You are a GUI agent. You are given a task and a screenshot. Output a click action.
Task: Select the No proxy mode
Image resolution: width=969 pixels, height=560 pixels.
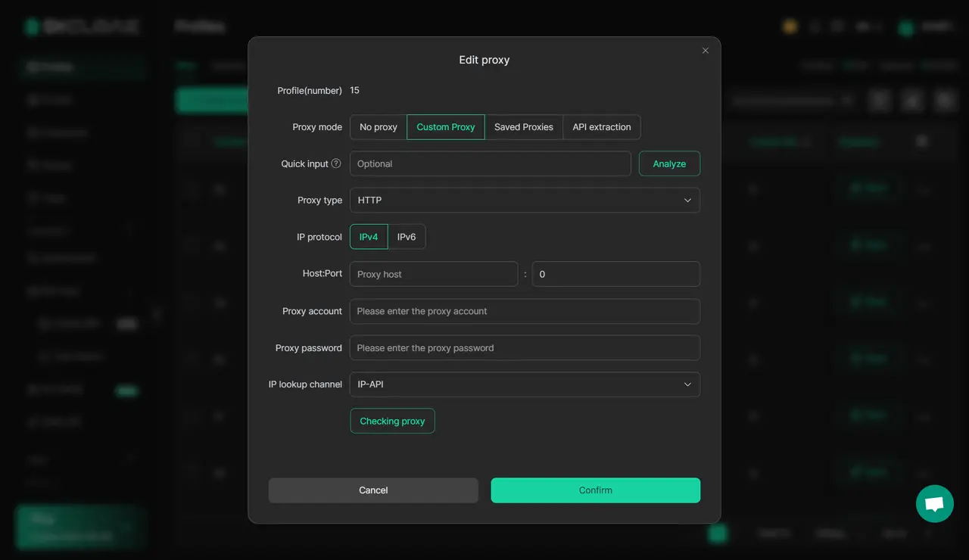(378, 127)
